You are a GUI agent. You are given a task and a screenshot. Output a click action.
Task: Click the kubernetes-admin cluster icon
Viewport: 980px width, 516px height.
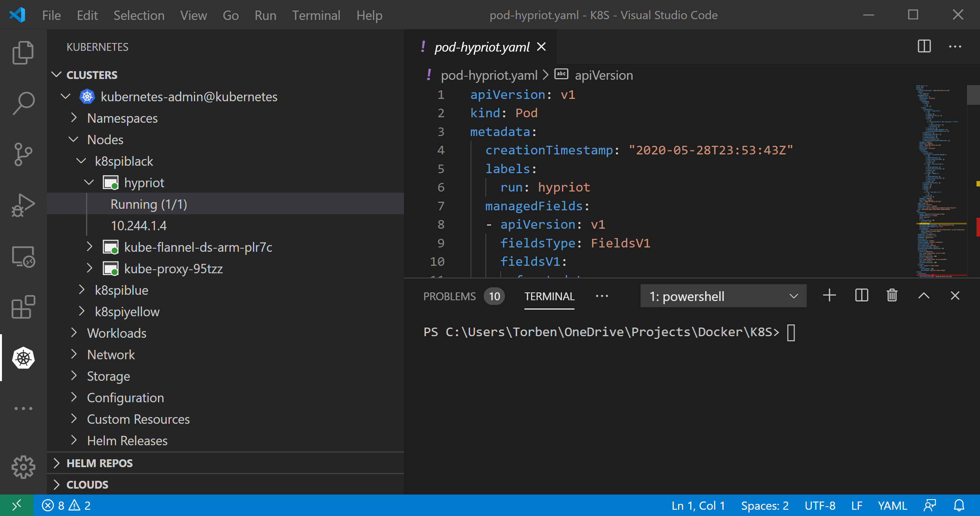click(x=87, y=97)
